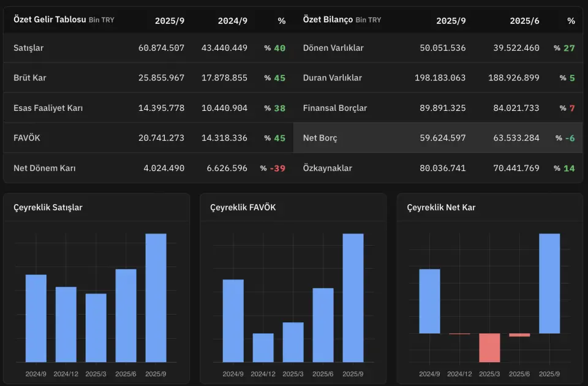Viewport: 588px width, 386px height.
Task: Click the 2024/9 bar in Çeyreklik Net Kar
Action: 429,301
